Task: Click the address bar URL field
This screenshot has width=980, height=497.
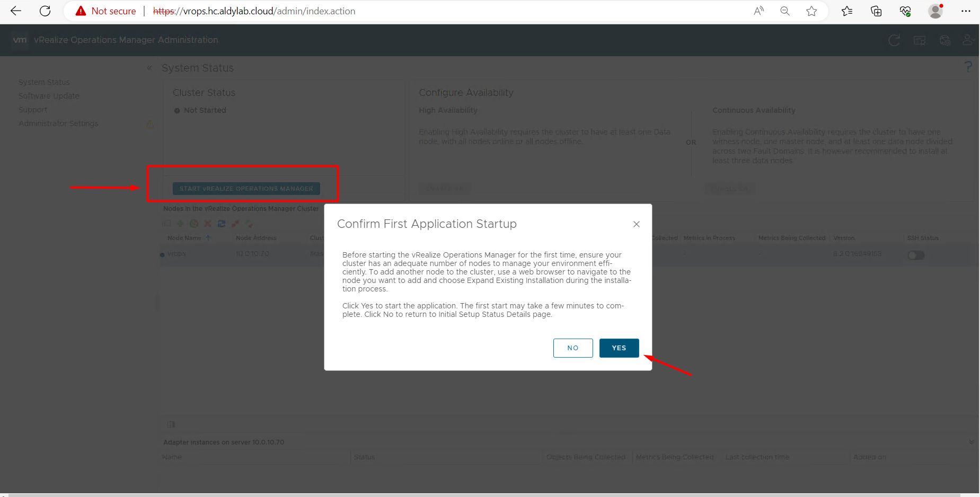Action: click(x=424, y=11)
